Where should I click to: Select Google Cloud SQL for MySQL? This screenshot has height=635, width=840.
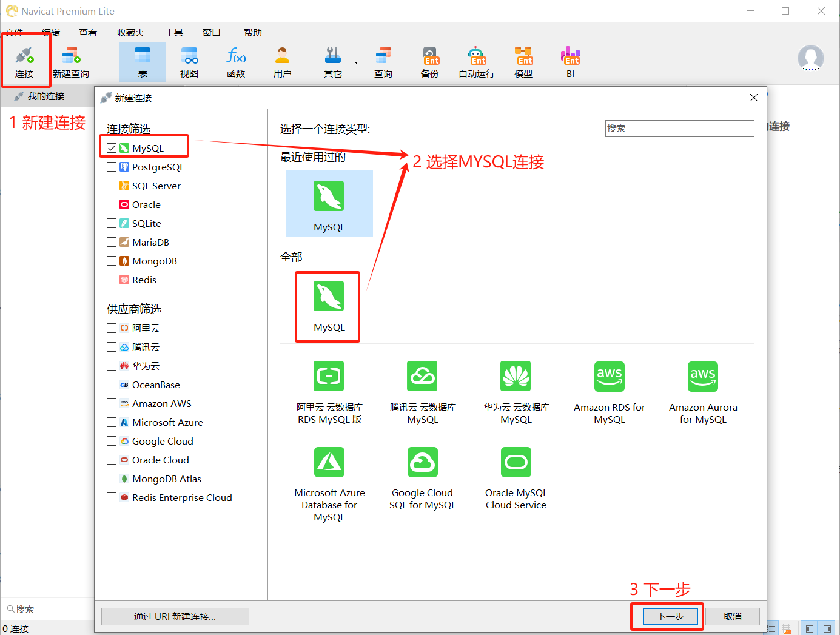pos(423,478)
